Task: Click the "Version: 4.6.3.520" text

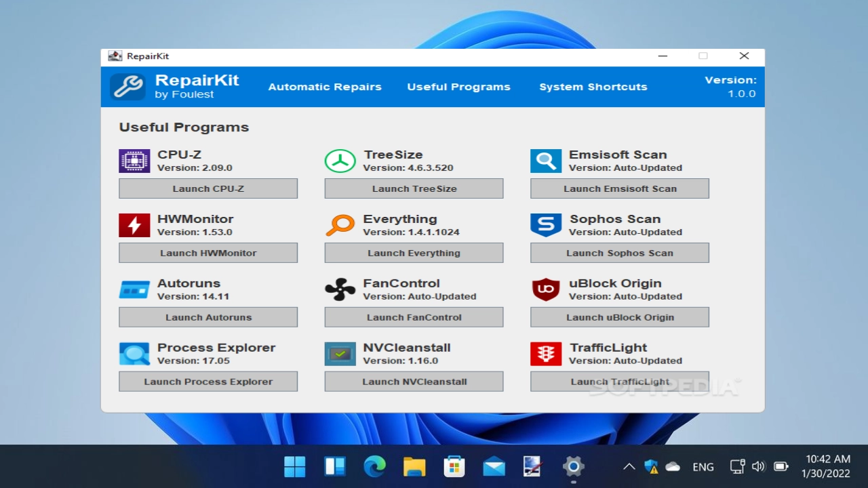Action: tap(408, 167)
